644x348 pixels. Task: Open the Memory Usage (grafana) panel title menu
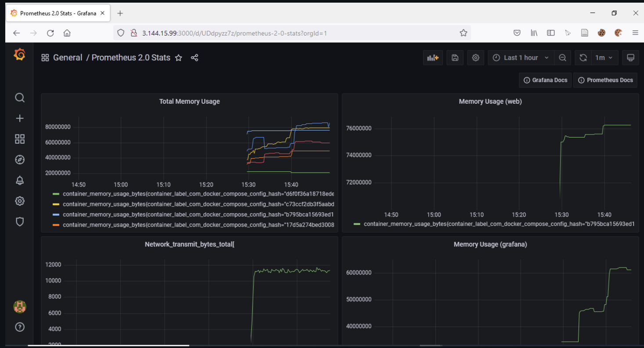(490, 244)
